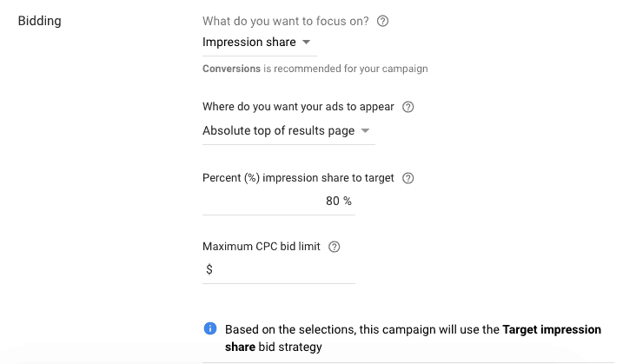Select the Bidding section heading
The image size is (623, 364).
pyautogui.click(x=40, y=21)
